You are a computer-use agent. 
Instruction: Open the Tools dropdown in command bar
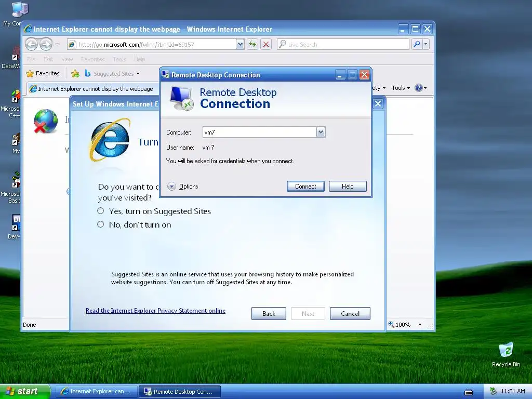[x=401, y=88]
